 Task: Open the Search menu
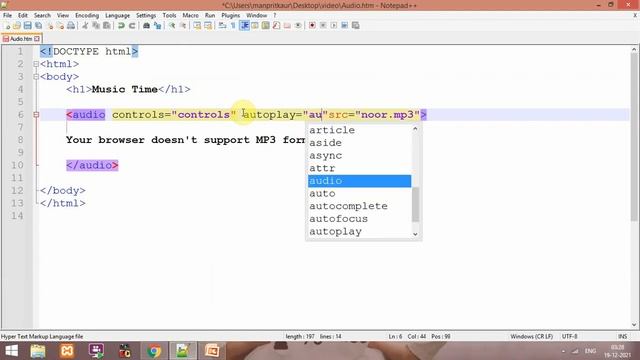(42, 16)
